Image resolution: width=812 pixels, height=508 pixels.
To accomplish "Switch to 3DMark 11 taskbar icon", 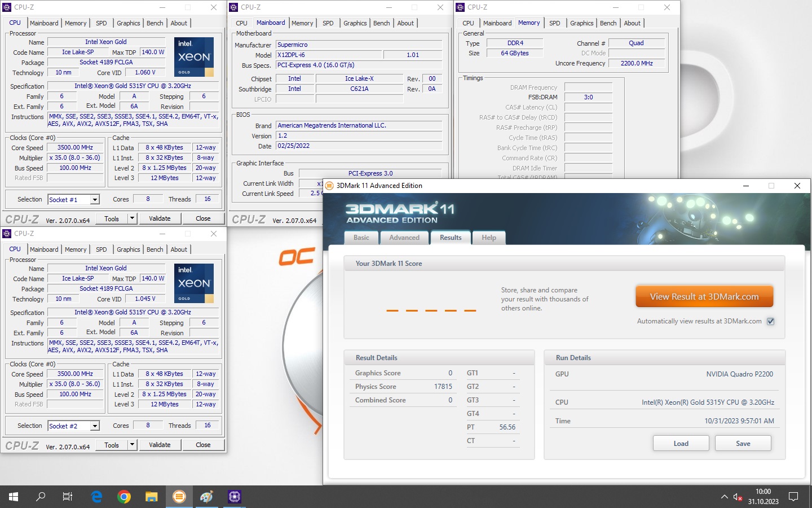I will 179,497.
